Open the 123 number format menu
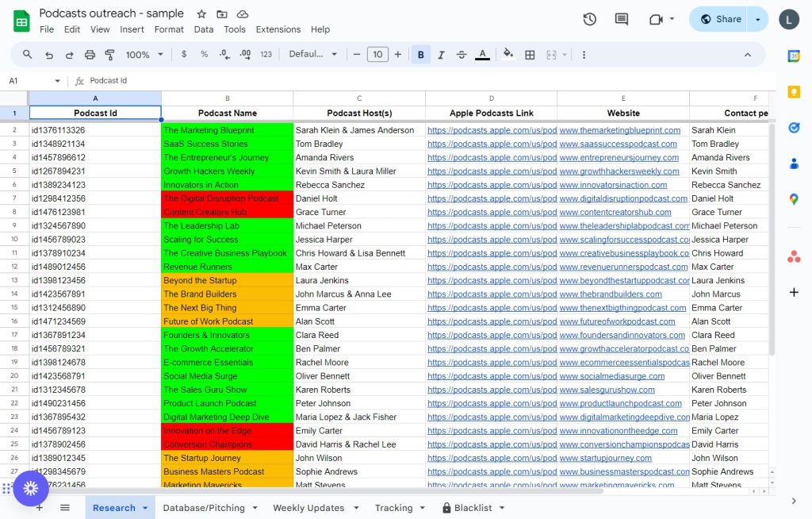 (x=266, y=54)
